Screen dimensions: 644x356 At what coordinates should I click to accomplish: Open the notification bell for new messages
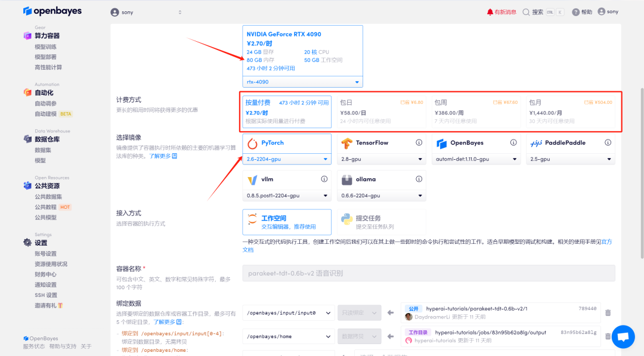coord(490,12)
